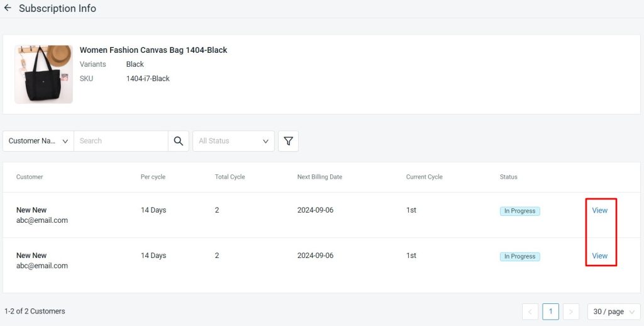Click the Customer column header
644x326 pixels.
coord(30,177)
